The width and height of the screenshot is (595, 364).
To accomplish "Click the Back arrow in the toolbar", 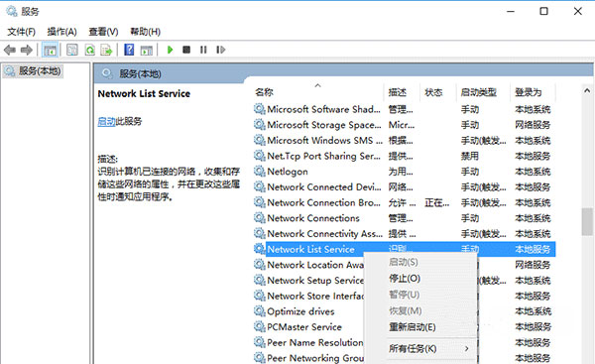I will click(x=10, y=50).
